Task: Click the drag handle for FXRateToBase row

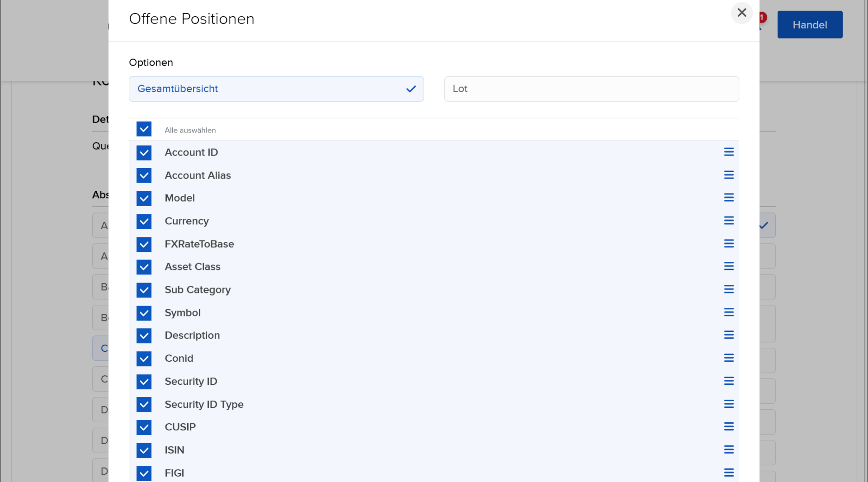Action: coord(729,244)
